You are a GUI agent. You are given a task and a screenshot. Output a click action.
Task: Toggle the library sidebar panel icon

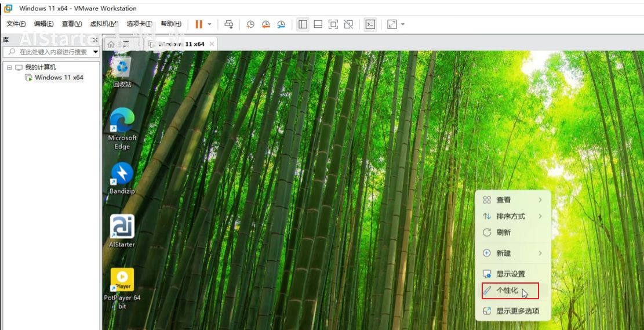303,24
